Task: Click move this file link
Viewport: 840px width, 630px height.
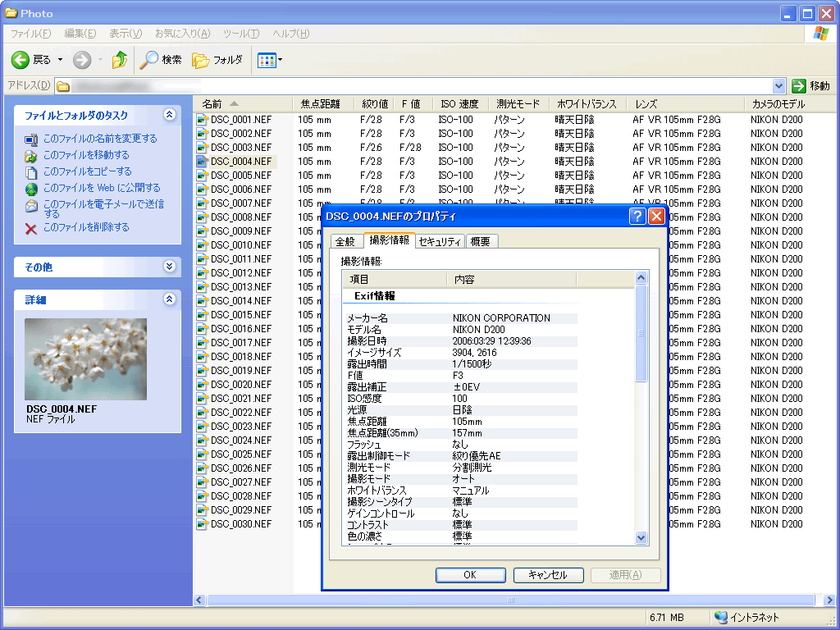Action: pos(86,155)
